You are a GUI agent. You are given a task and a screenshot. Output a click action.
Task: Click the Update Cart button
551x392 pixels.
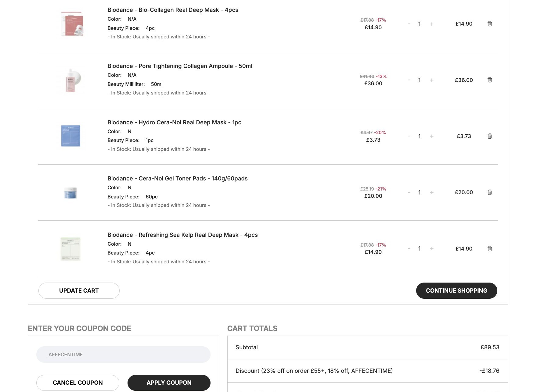coord(79,291)
